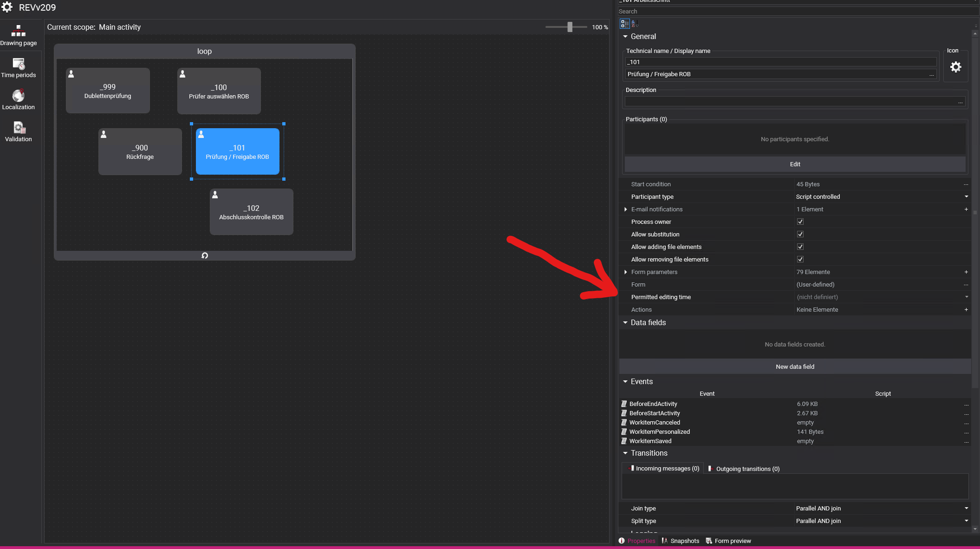Open Split type dropdown

pos(966,521)
